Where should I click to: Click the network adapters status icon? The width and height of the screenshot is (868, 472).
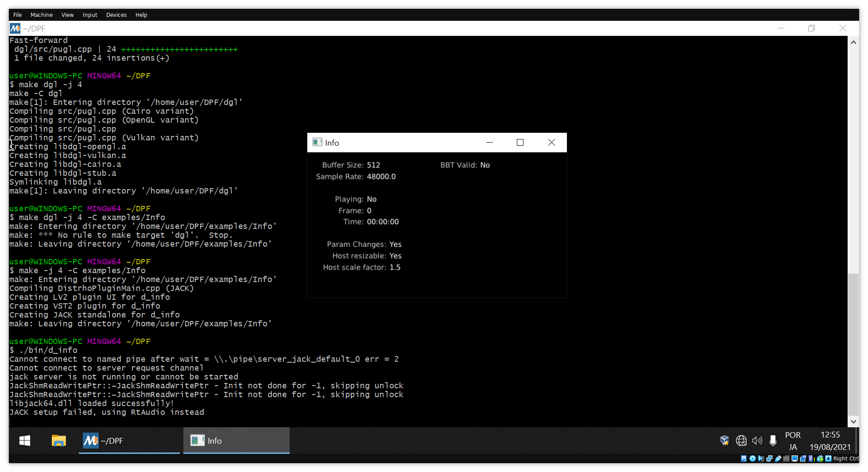770,459
